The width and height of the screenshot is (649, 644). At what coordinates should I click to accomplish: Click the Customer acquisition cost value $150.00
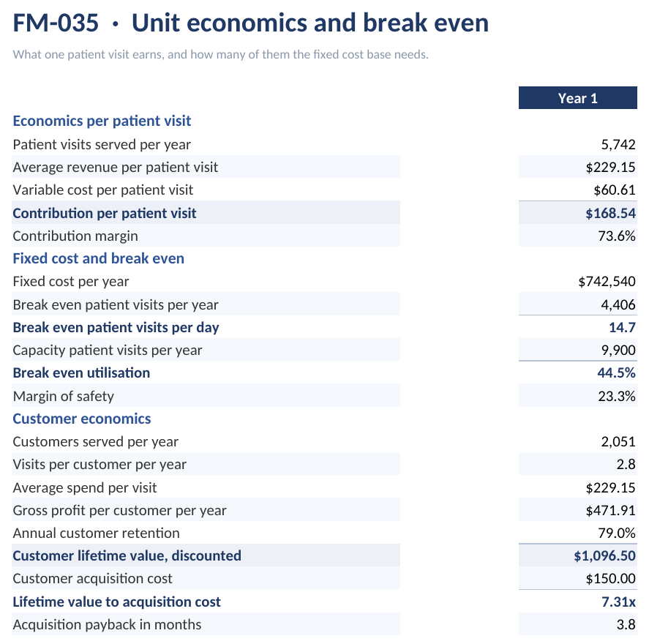pyautogui.click(x=610, y=579)
